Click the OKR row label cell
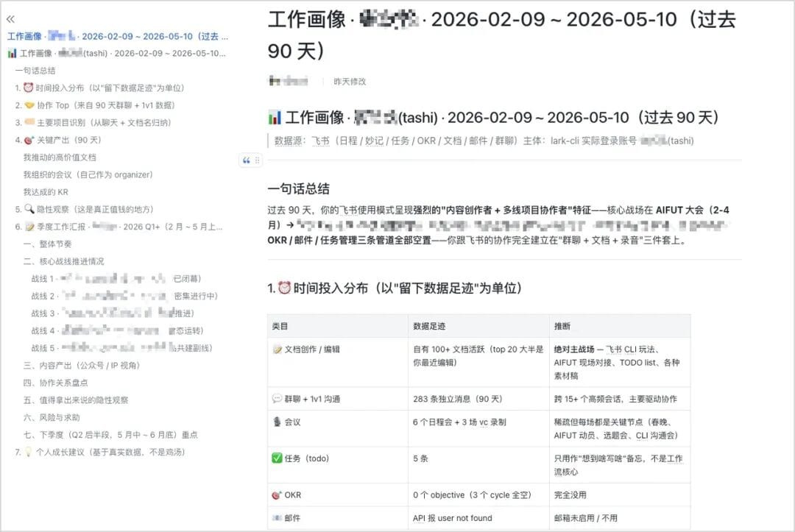 338,495
